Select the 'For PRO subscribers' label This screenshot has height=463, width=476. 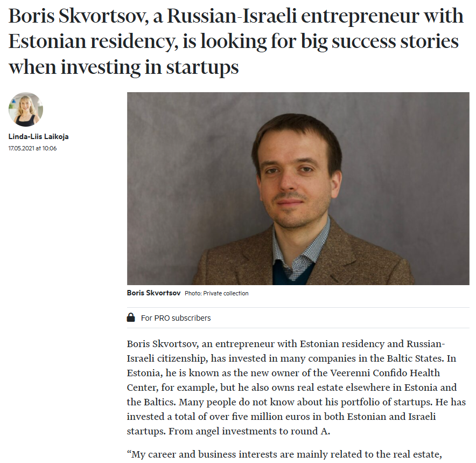(x=176, y=318)
